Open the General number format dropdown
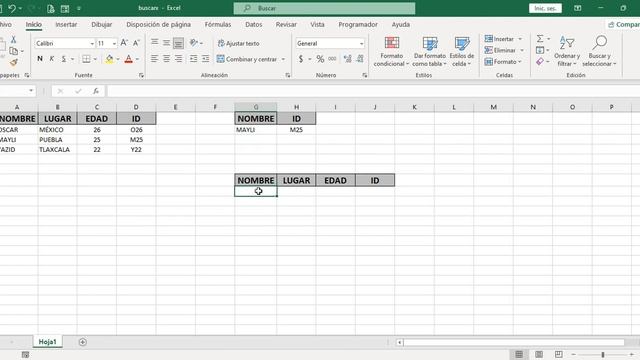This screenshot has height=360, width=640. tap(361, 43)
